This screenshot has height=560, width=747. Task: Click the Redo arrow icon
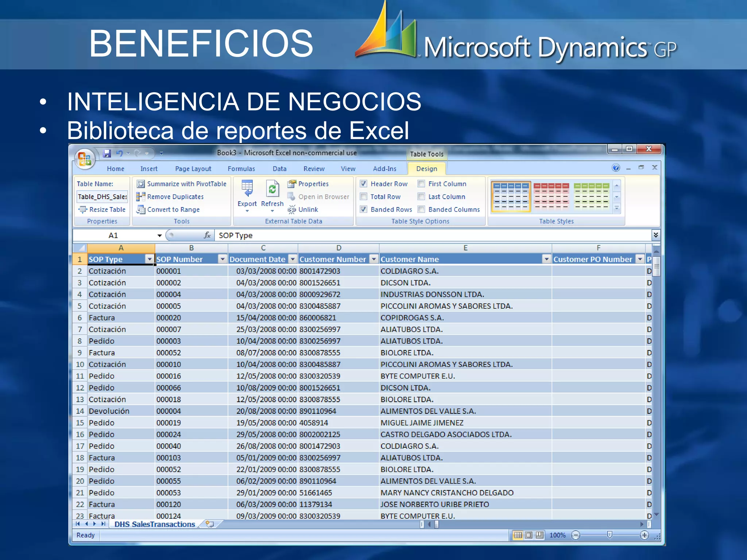(138, 153)
